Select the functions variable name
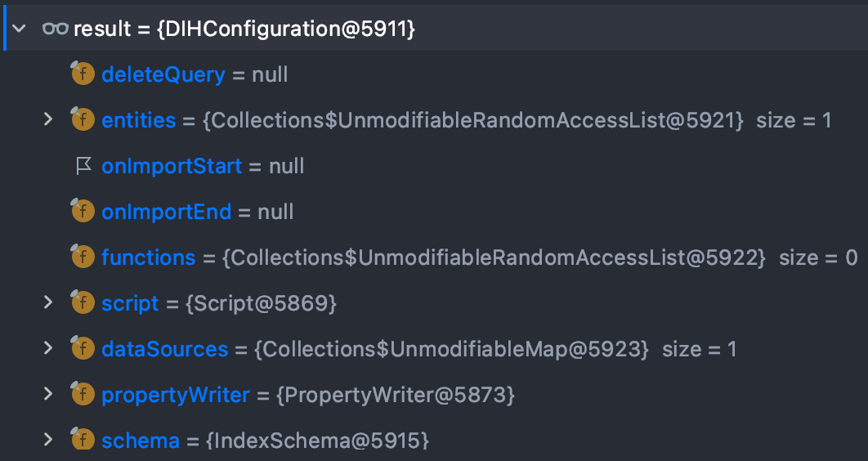The height and width of the screenshot is (461, 868). click(148, 258)
